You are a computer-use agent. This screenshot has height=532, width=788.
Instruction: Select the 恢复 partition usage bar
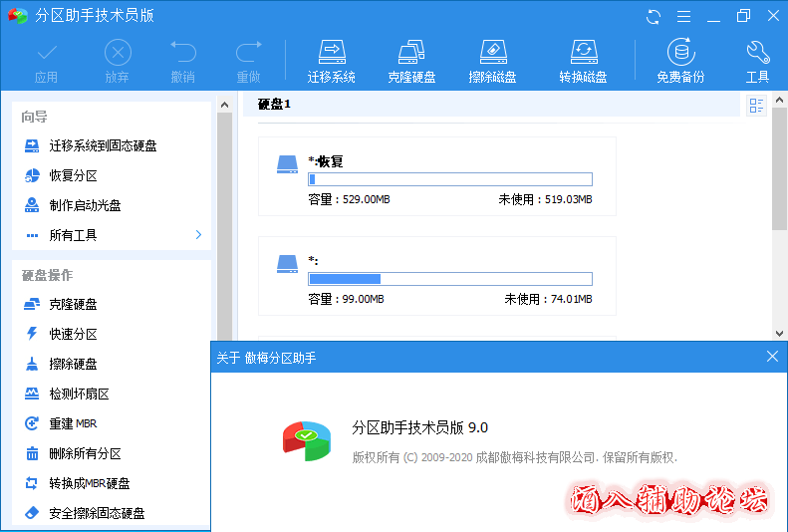pyautogui.click(x=449, y=179)
